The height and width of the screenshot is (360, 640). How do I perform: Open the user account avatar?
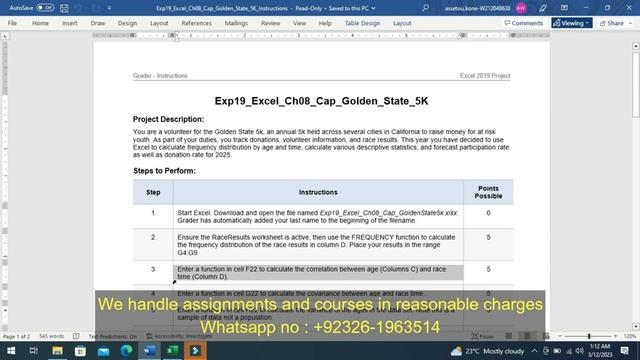pyautogui.click(x=521, y=8)
